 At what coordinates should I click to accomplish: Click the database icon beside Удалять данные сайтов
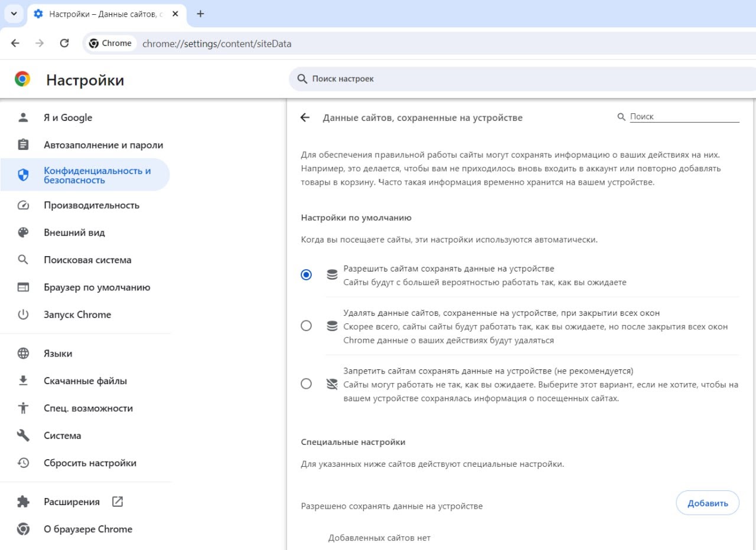[x=332, y=326]
